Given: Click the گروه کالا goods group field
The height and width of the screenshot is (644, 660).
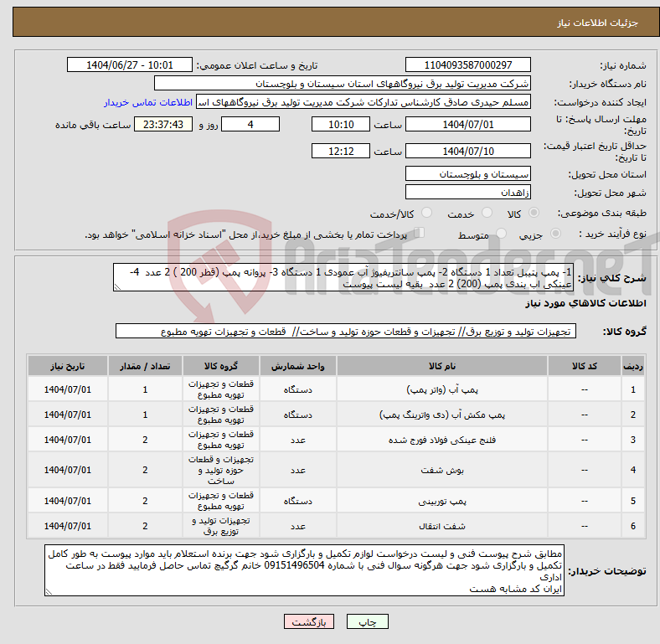Looking at the screenshot, I should coord(346,332).
